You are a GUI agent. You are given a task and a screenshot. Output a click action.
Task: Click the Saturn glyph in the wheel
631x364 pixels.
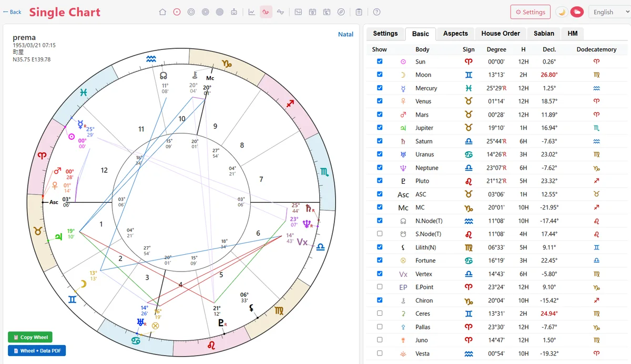click(x=309, y=207)
